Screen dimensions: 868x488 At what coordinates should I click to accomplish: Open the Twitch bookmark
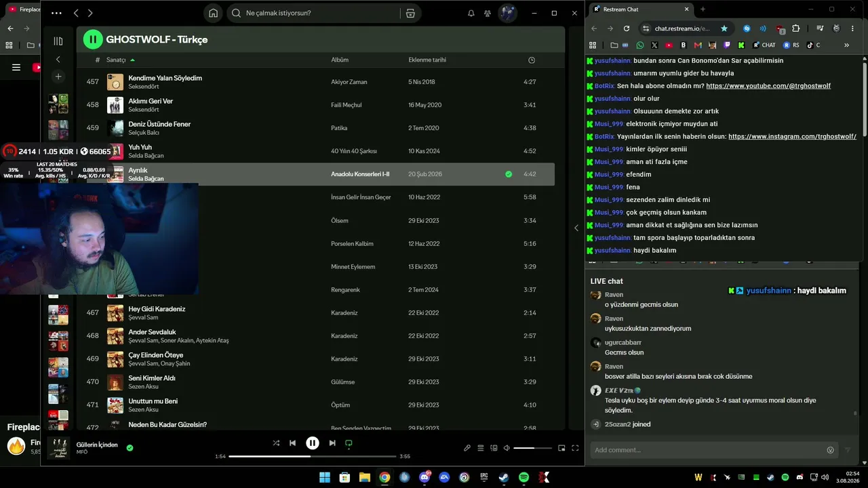coord(728,45)
